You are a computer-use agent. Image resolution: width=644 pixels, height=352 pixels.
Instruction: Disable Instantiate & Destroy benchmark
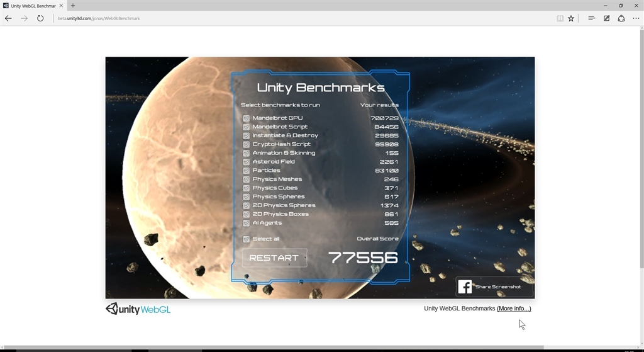coord(247,136)
